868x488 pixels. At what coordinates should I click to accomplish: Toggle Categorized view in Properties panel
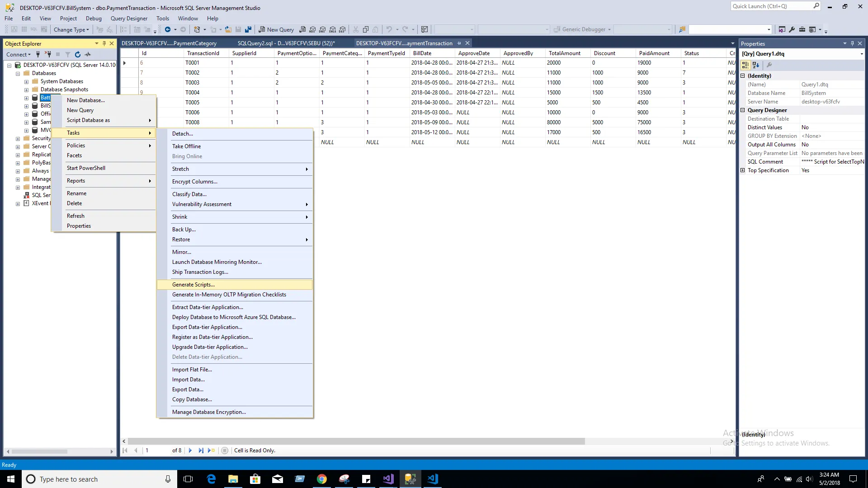[x=745, y=65]
